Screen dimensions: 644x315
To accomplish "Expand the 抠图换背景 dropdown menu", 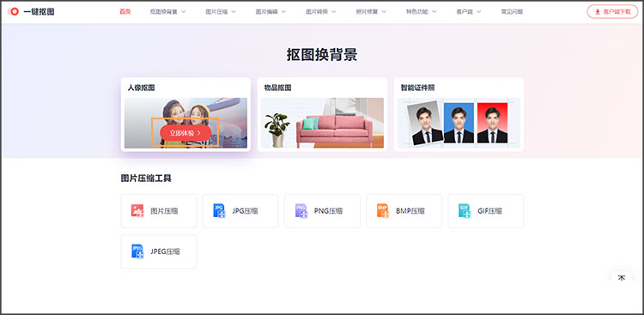I will coord(167,11).
